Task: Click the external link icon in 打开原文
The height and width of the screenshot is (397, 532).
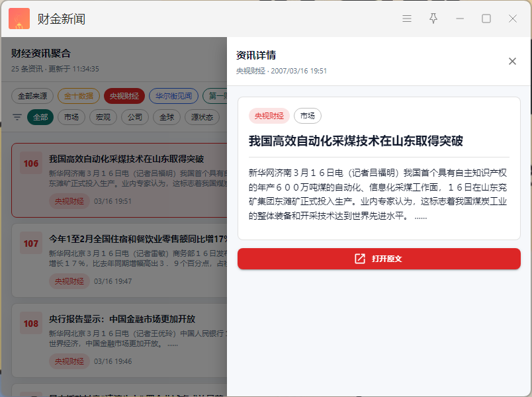Action: 360,259
